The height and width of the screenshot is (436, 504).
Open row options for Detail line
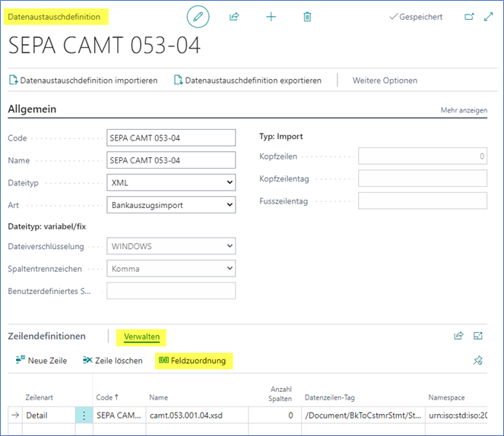(x=84, y=415)
